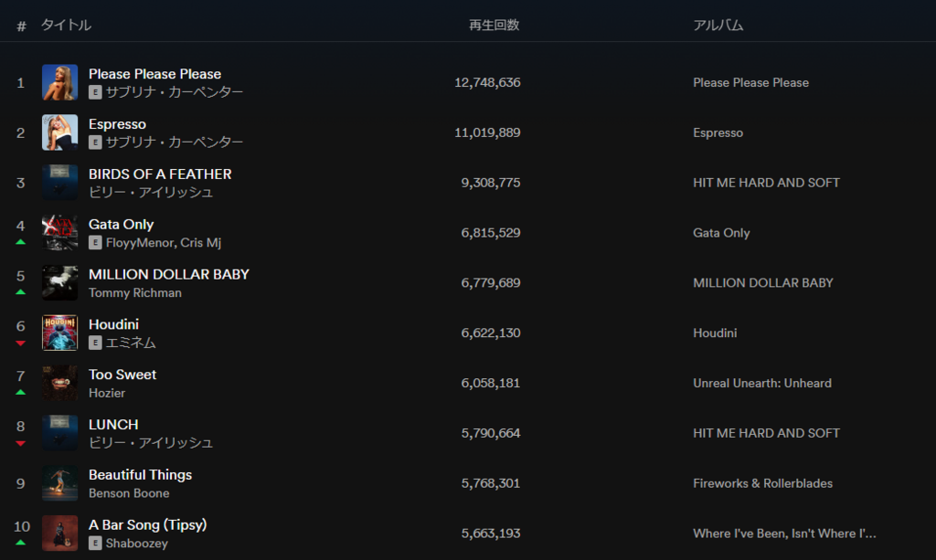Viewport: 936px width, 560px height.
Task: Open Espresso album link
Action: coord(718,133)
